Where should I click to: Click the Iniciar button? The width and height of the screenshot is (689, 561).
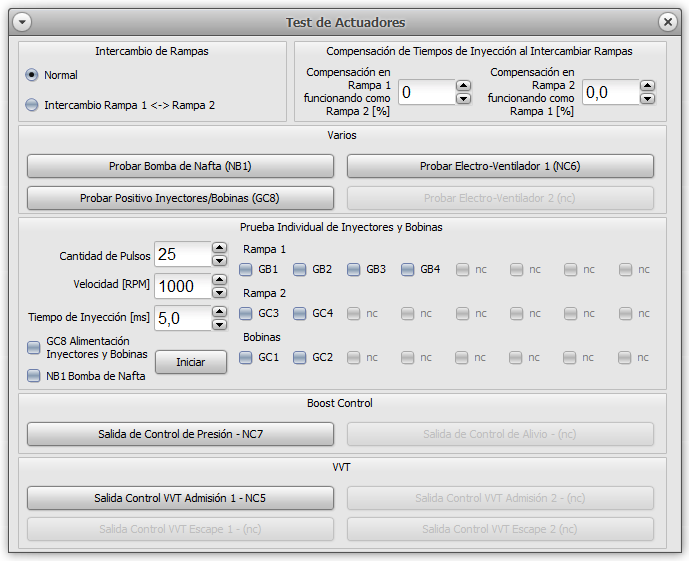coord(190,362)
